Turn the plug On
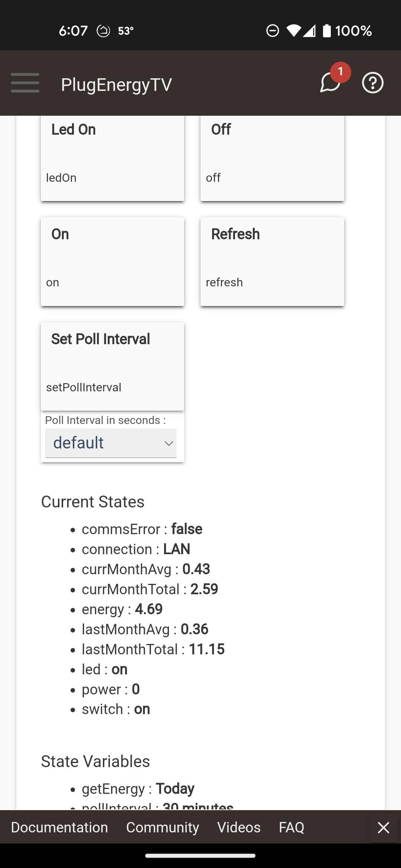The image size is (401, 868). click(113, 262)
